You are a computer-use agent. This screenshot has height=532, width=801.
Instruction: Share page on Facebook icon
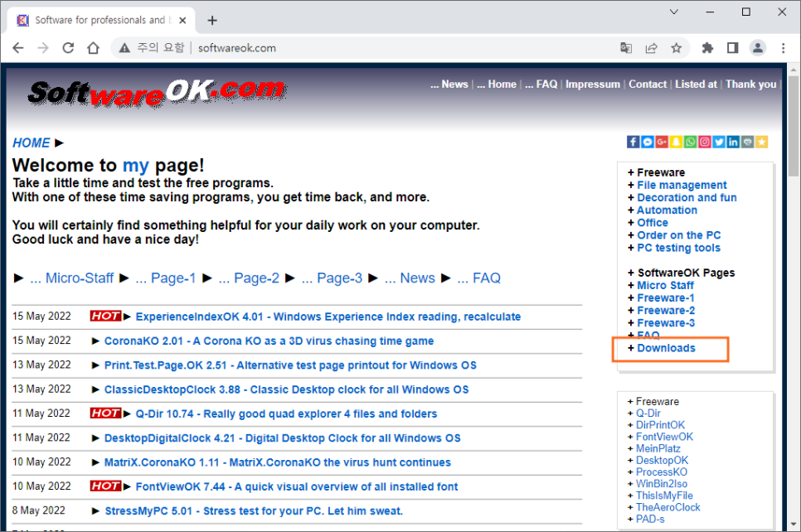pyautogui.click(x=633, y=142)
